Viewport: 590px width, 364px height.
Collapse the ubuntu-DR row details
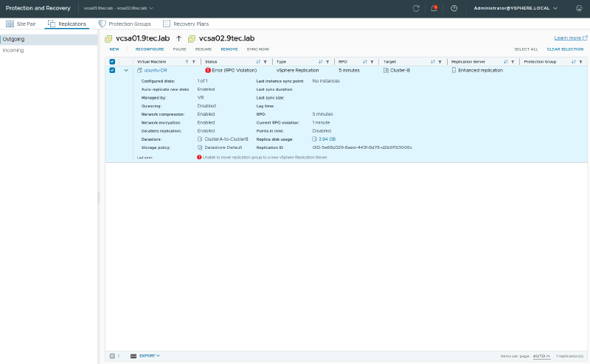pyautogui.click(x=126, y=70)
